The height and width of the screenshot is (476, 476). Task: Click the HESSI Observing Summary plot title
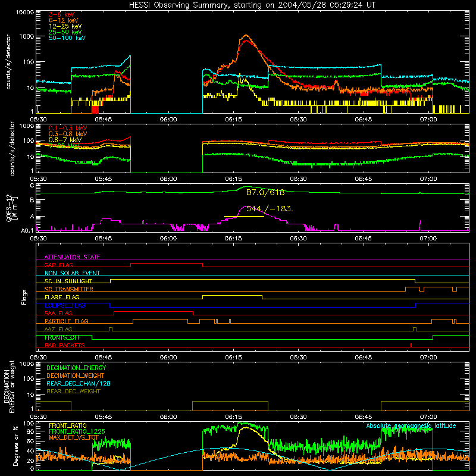(252, 5)
